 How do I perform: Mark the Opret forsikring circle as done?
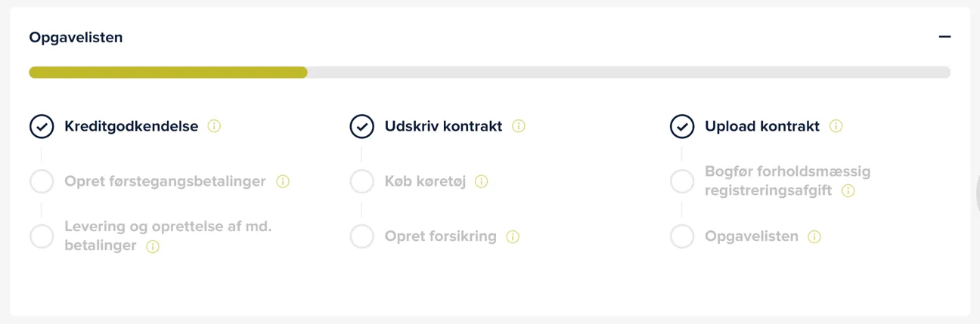[x=362, y=236]
